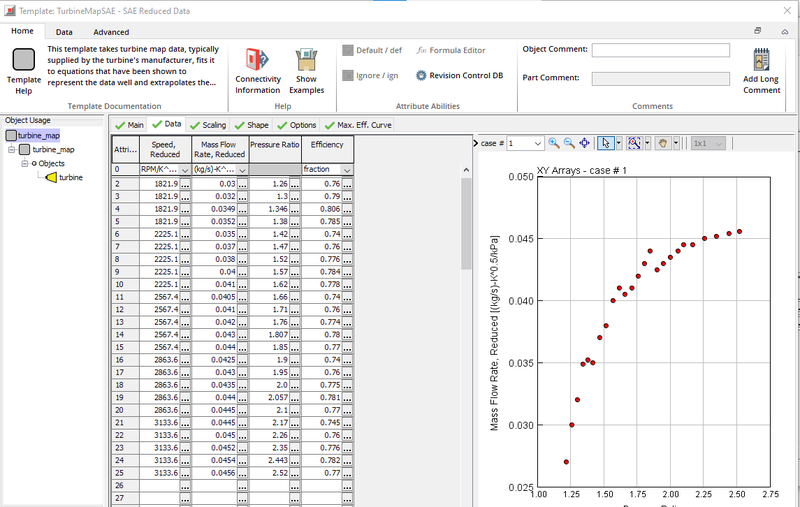Open Mass Flow Rate unit dropdown

tap(242, 170)
